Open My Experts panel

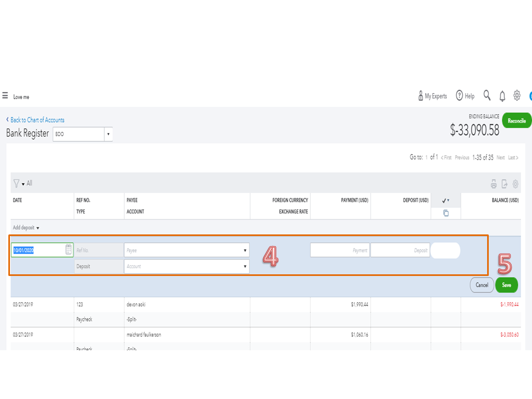point(432,96)
